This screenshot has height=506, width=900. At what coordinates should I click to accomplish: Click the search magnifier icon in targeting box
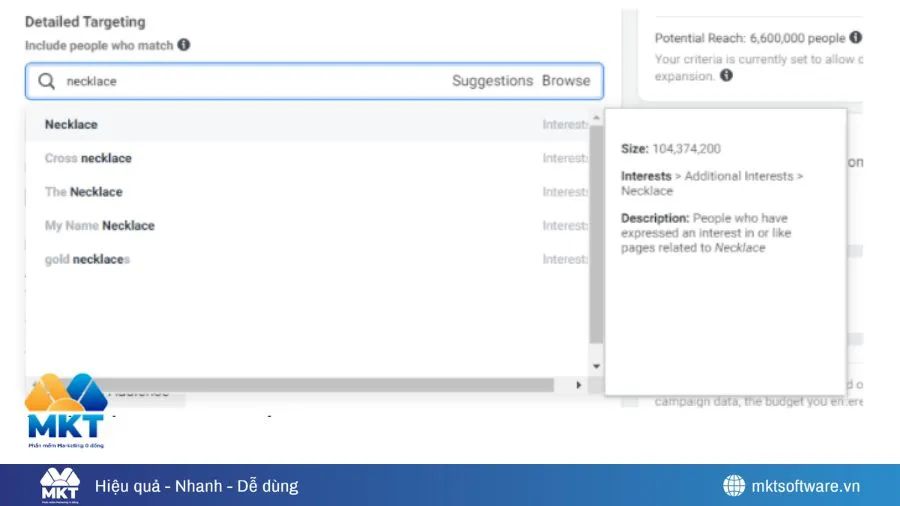tap(46, 82)
